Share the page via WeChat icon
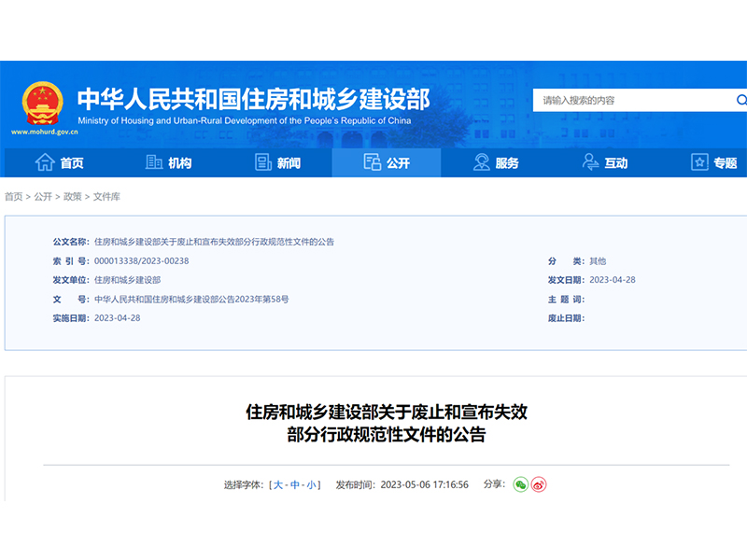The image size is (747, 560). 521,484
